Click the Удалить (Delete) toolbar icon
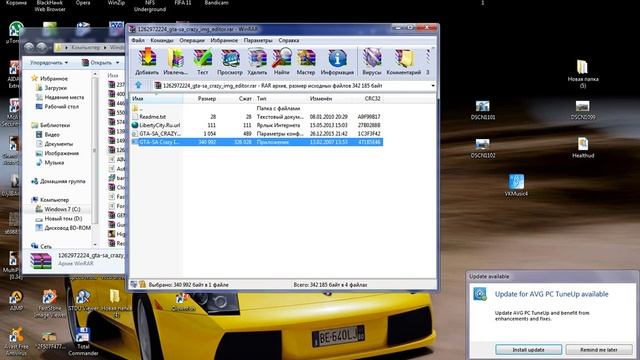Image resolution: width=640 pixels, height=360 pixels. point(257,62)
